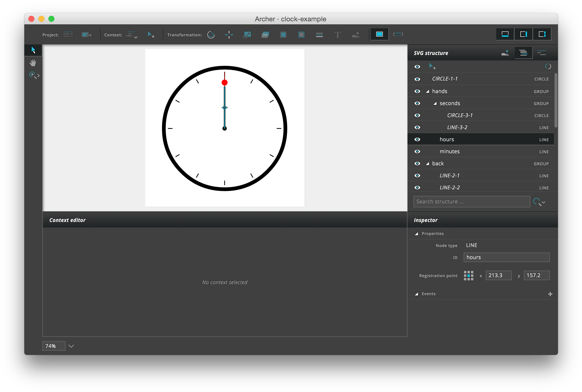
Task: Click add context cursor icon in toolbar
Action: [151, 35]
